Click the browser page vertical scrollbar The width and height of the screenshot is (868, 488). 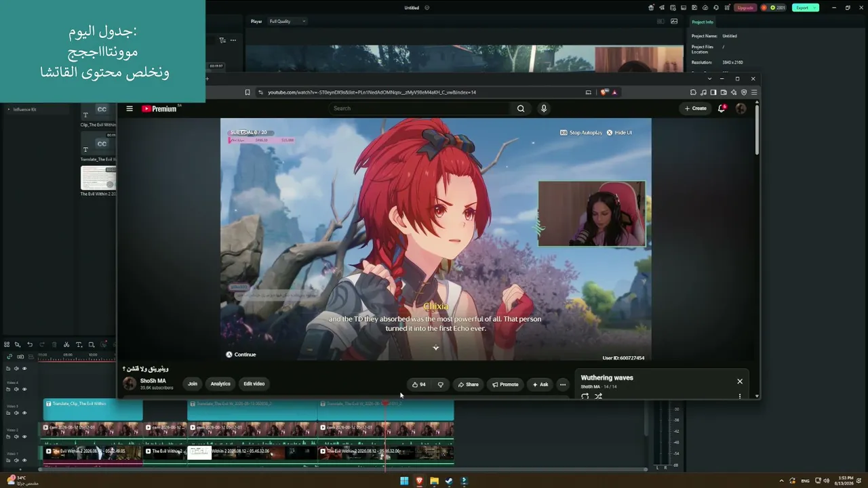pyautogui.click(x=757, y=129)
